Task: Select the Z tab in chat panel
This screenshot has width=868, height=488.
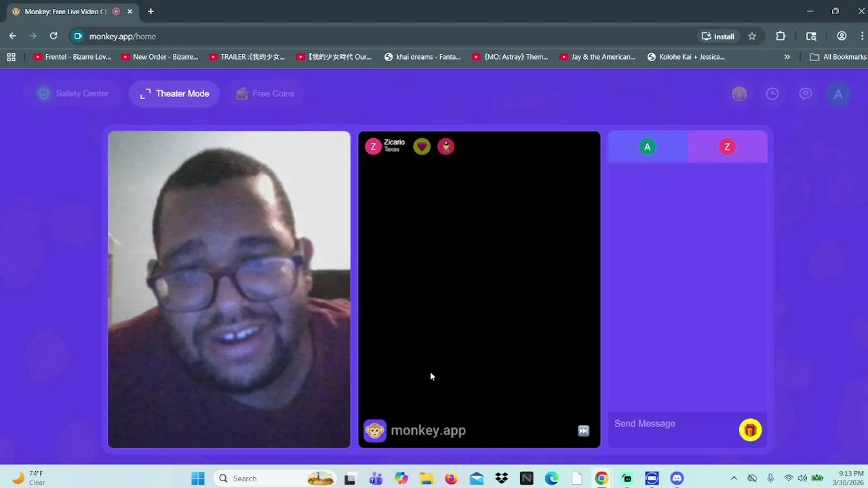Action: pos(728,147)
